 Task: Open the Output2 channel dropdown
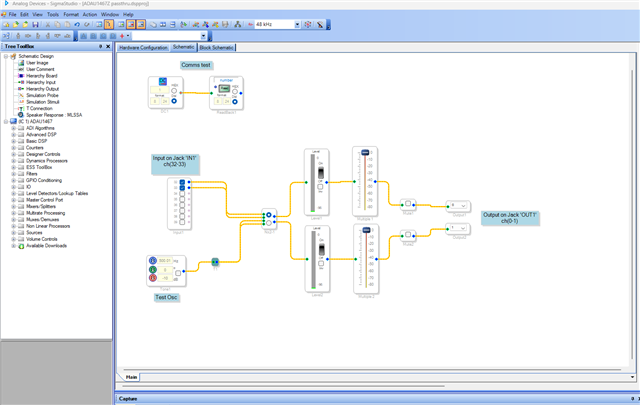[x=463, y=228]
